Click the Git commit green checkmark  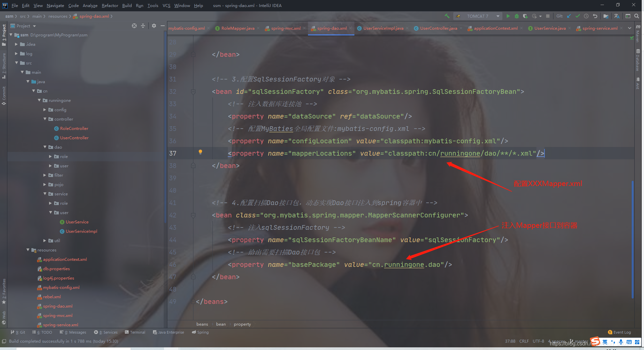pos(578,16)
